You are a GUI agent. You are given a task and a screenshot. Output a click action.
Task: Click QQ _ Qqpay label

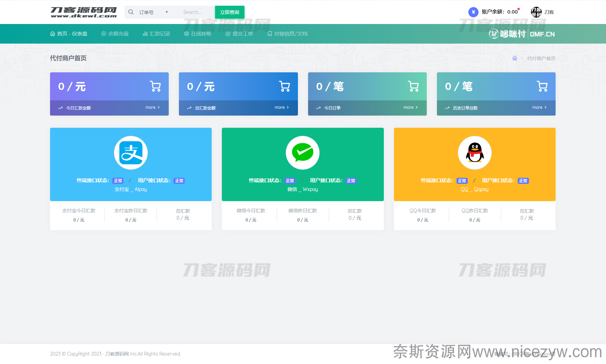coord(474,189)
